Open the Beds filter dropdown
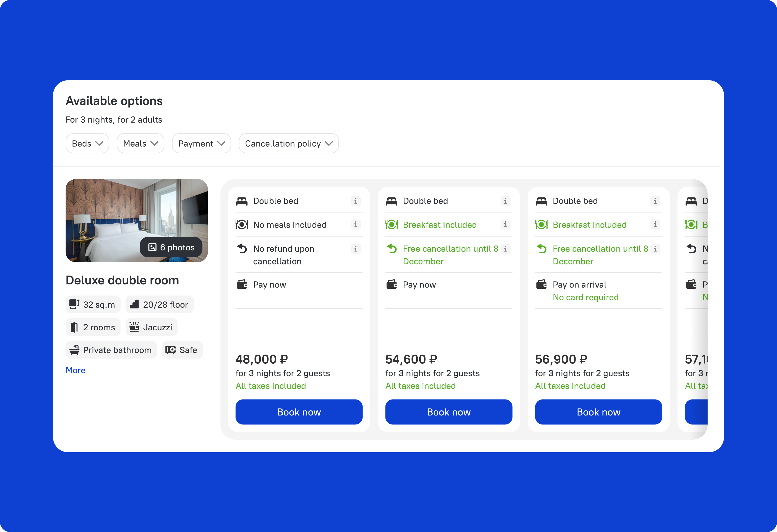 point(87,143)
